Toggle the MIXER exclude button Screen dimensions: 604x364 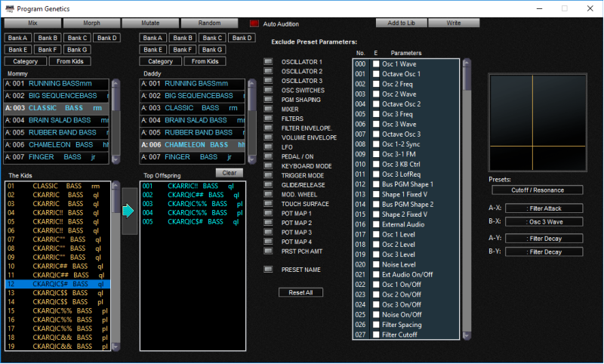(x=268, y=109)
